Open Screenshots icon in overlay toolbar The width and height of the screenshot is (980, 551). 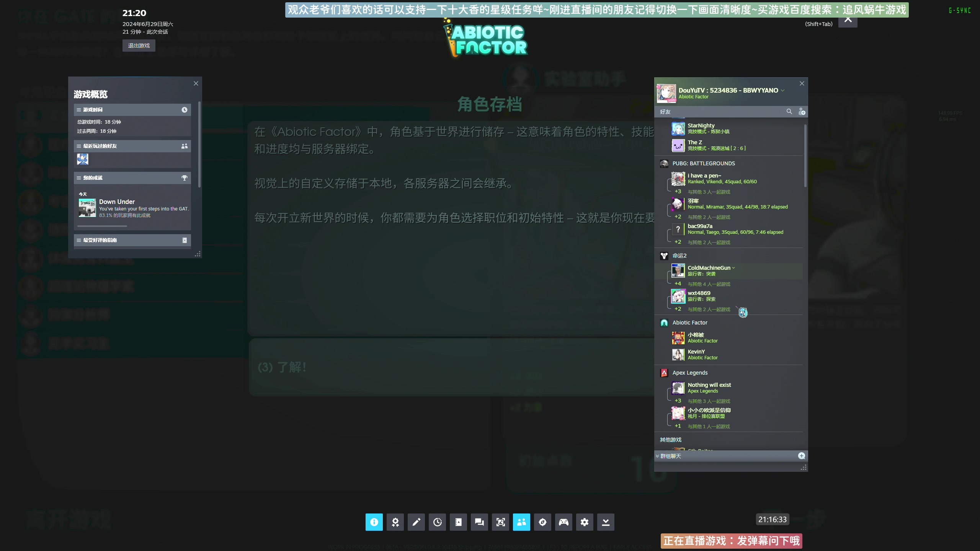coord(500,522)
